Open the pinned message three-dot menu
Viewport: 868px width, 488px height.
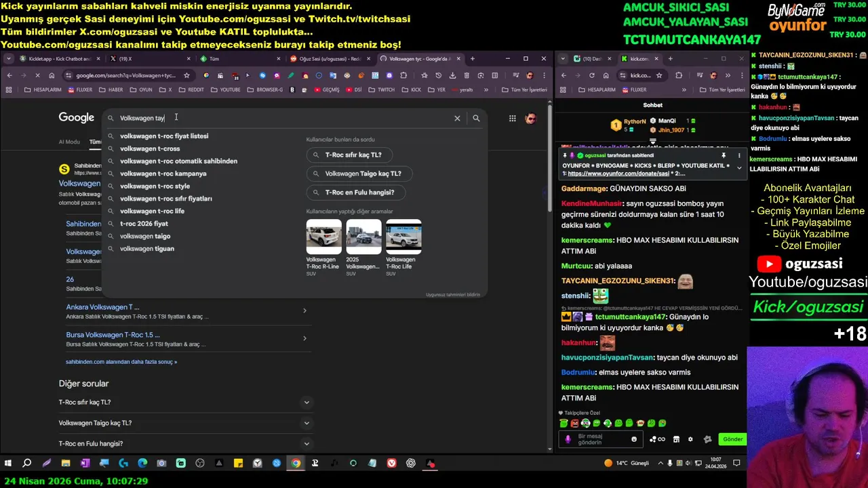point(740,155)
